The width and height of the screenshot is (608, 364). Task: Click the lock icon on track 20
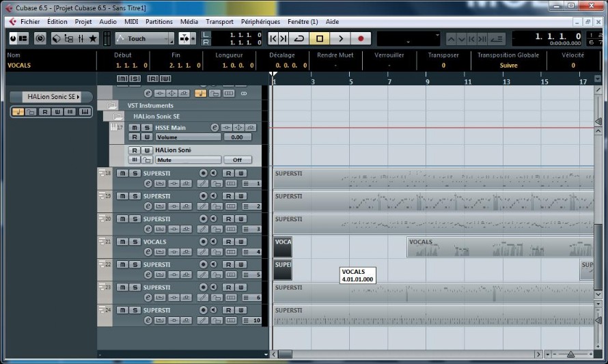click(x=217, y=229)
